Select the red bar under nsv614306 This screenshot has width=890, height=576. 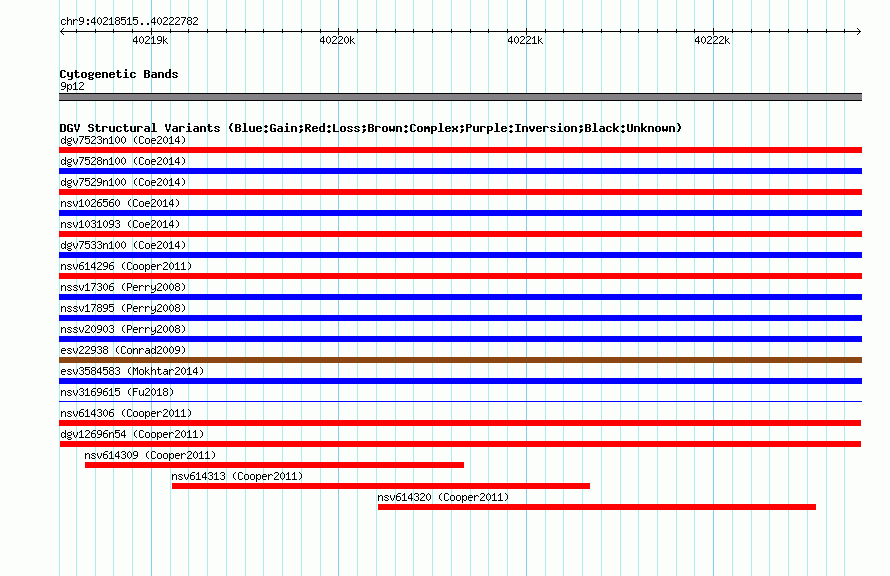tap(460, 423)
